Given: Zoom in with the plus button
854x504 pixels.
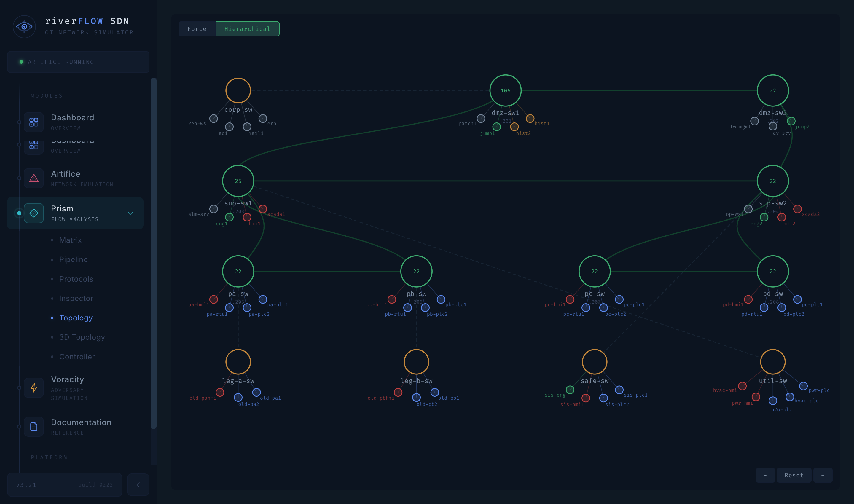Looking at the screenshot, I should (822, 476).
